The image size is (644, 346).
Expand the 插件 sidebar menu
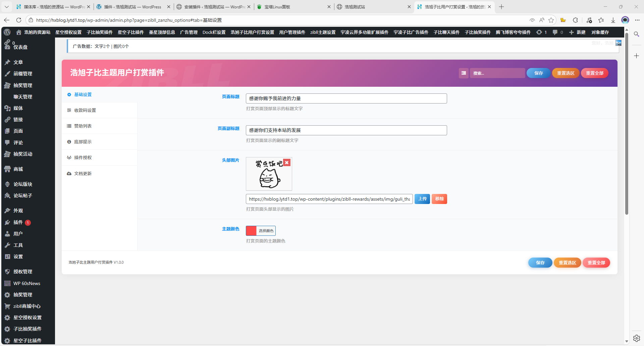(18, 222)
